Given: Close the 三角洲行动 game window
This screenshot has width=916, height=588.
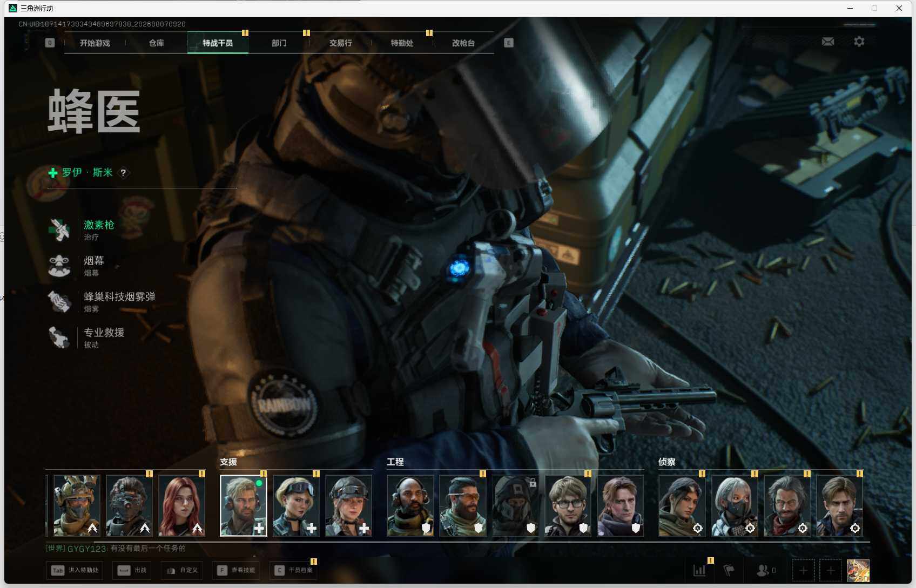Looking at the screenshot, I should point(899,8).
